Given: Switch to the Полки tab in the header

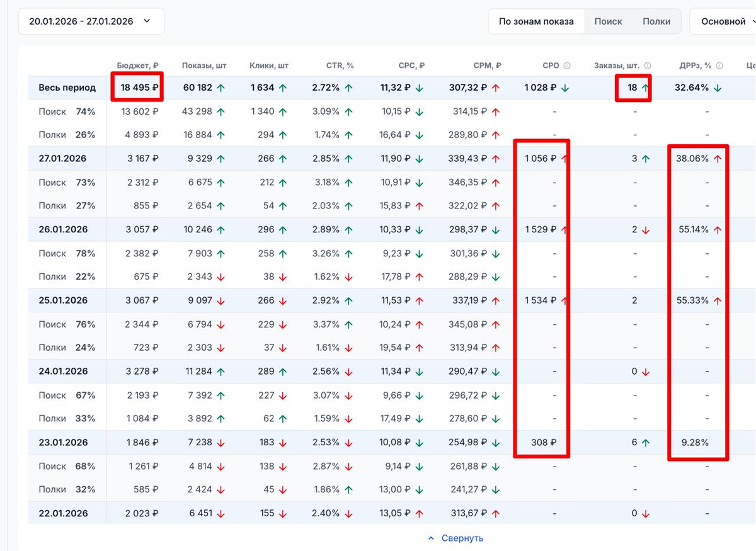Looking at the screenshot, I should click(656, 21).
